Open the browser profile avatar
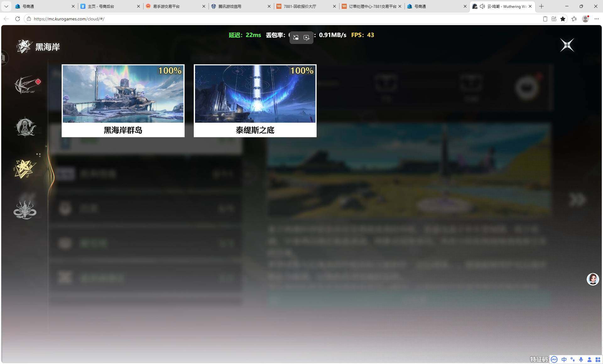This screenshot has width=603, height=364. (585, 19)
